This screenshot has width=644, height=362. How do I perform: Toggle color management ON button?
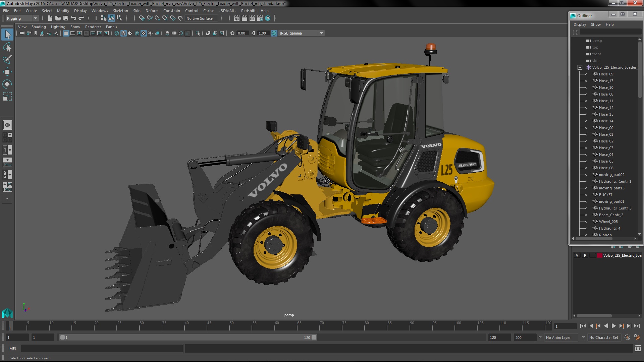pos(274,33)
